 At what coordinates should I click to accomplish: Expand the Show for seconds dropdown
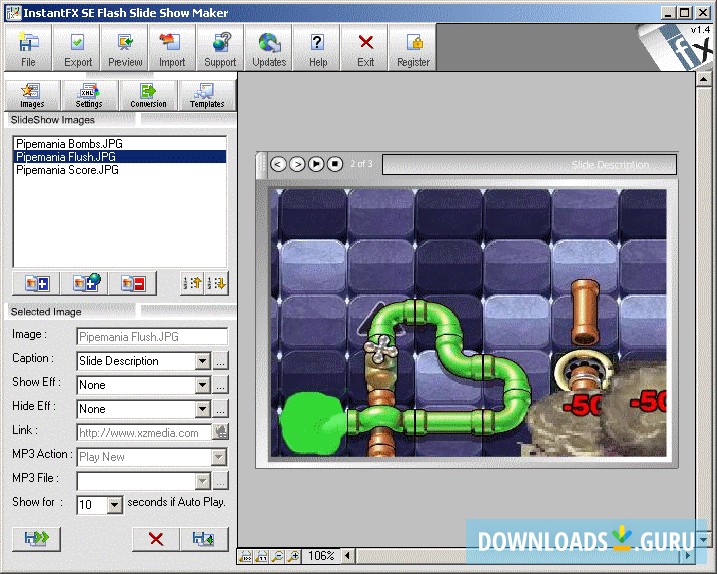coord(115,505)
